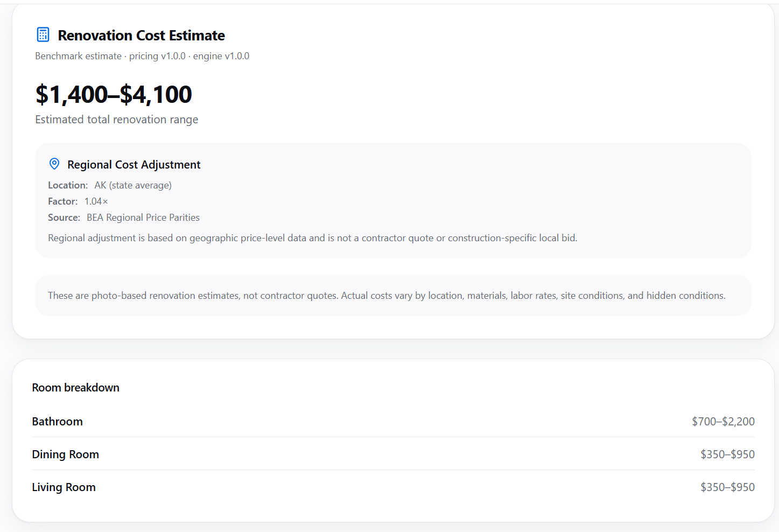Click the Bathroom row label
Image resolution: width=779 pixels, height=532 pixels.
(x=58, y=422)
